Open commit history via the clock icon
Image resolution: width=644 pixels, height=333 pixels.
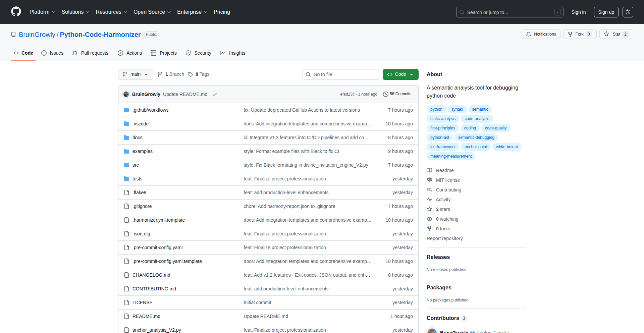pyautogui.click(x=385, y=94)
